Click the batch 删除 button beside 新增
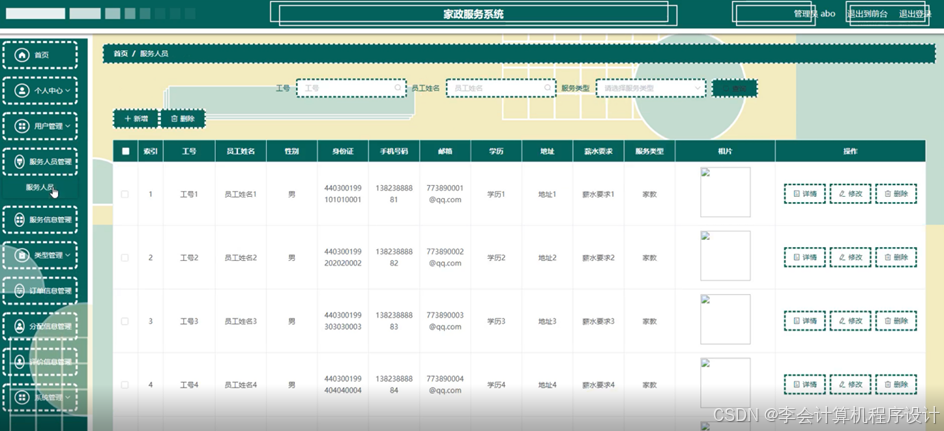The height and width of the screenshot is (431, 944). click(183, 119)
